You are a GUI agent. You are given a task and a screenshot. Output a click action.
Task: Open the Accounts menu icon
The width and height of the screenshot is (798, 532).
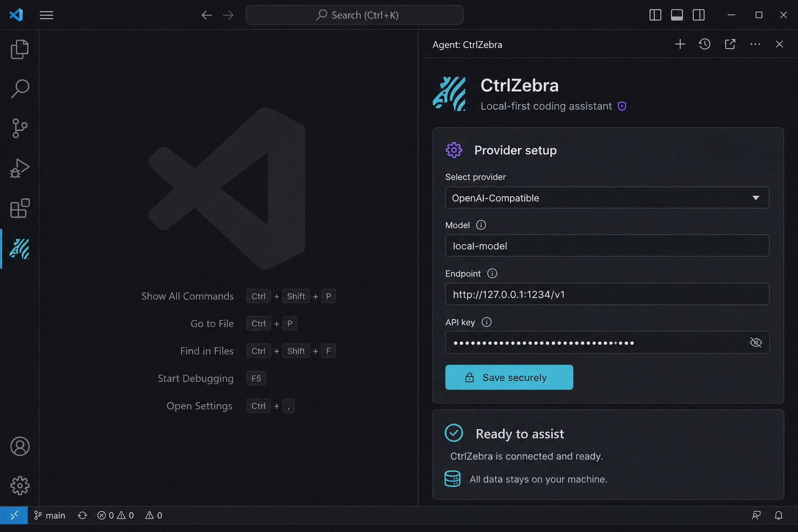(20, 446)
